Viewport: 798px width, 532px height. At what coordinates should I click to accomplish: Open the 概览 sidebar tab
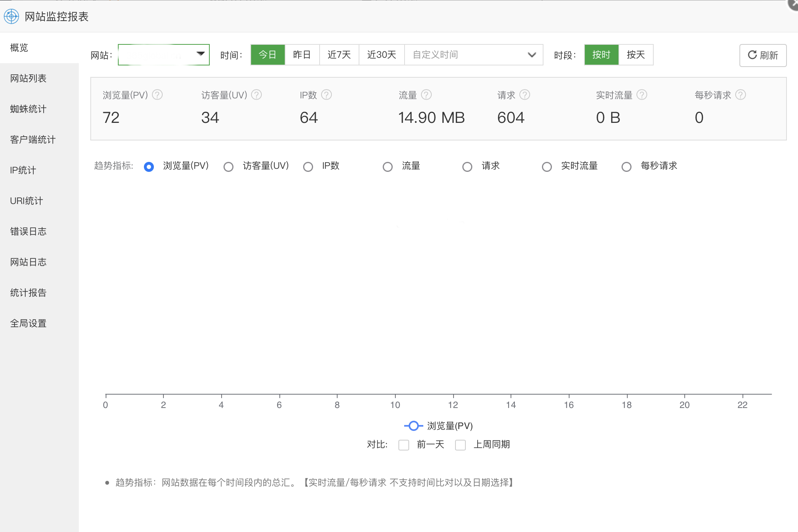point(39,48)
